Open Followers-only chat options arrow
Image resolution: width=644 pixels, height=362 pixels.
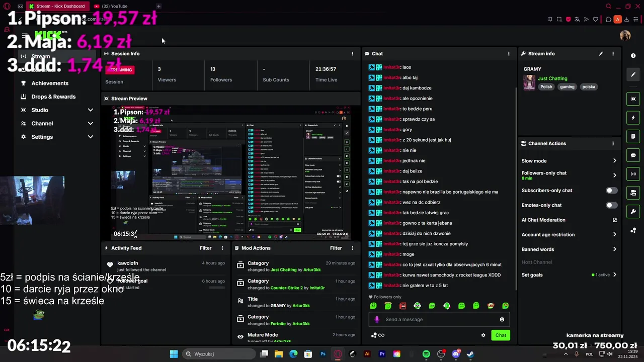[615, 175]
